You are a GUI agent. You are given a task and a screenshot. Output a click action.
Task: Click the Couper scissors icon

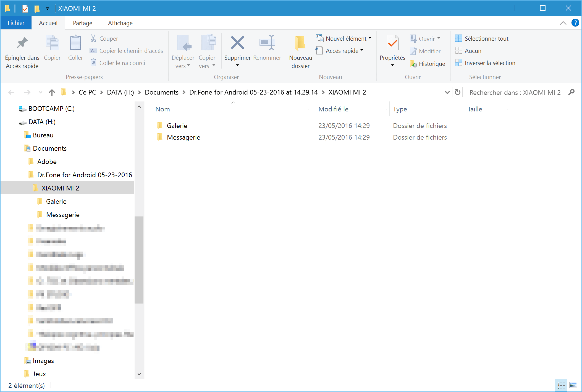(x=93, y=38)
